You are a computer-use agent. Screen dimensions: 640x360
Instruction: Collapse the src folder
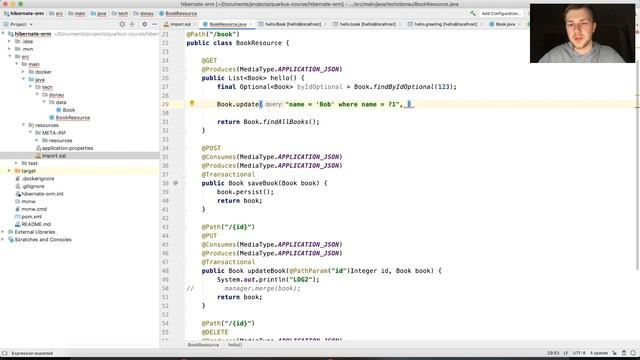coord(10,56)
